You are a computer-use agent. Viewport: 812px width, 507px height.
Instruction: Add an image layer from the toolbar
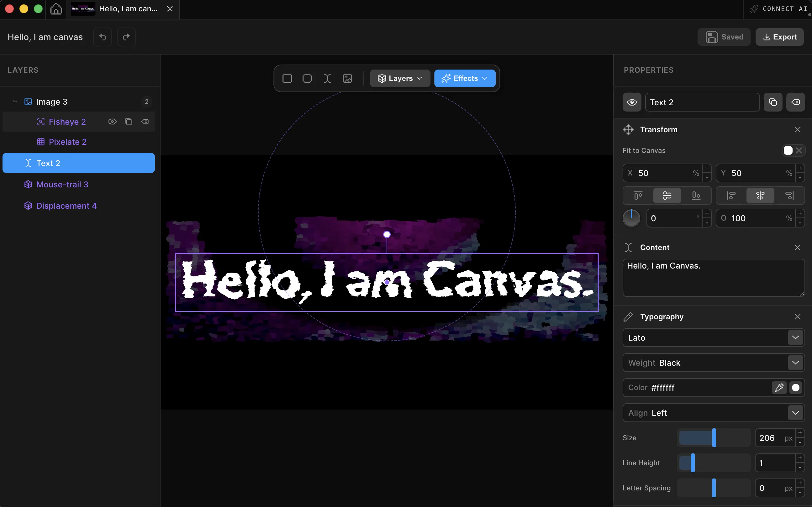(347, 78)
